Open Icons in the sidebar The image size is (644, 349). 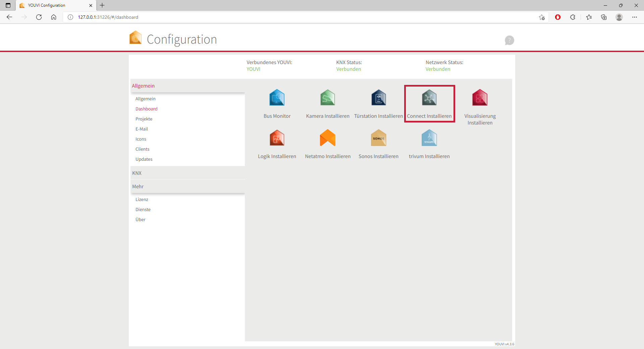tap(141, 139)
